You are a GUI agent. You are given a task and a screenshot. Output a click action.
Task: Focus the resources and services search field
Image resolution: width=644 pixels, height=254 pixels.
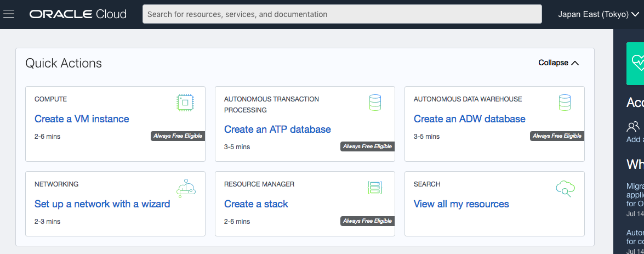(342, 14)
